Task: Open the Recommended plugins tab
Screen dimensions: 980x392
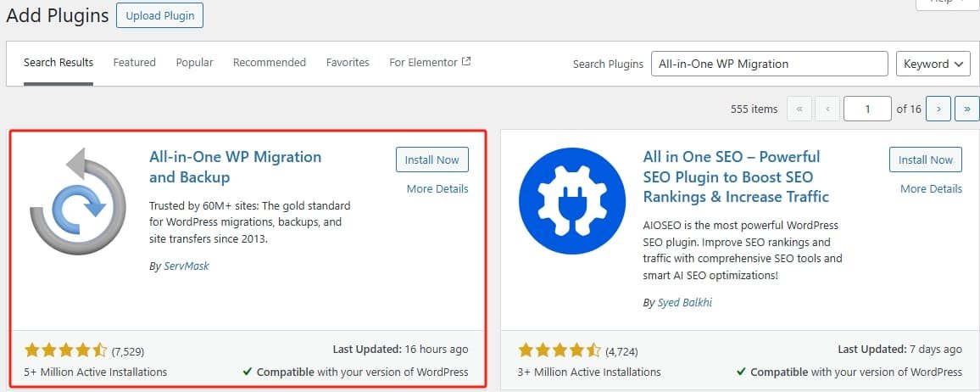Action: (x=270, y=63)
